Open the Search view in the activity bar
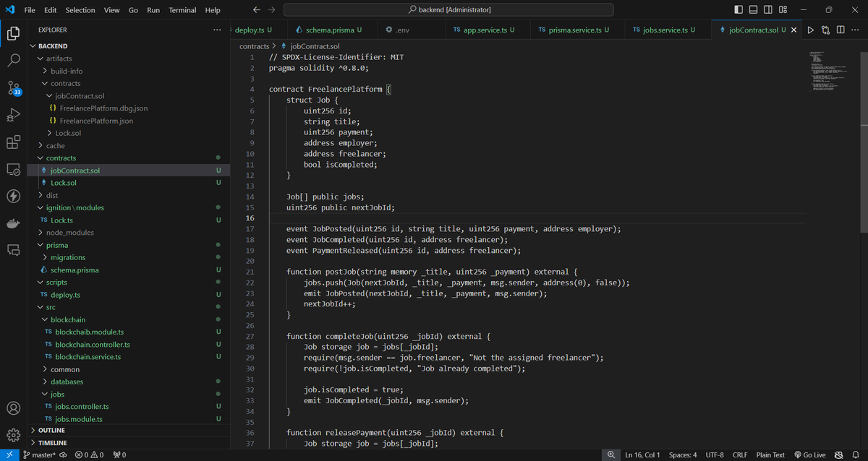 point(13,60)
